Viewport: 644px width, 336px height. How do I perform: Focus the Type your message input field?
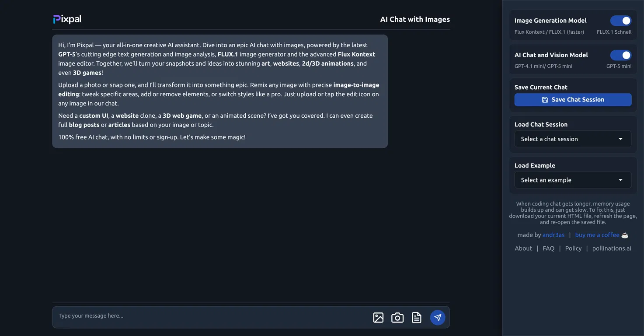pos(210,316)
